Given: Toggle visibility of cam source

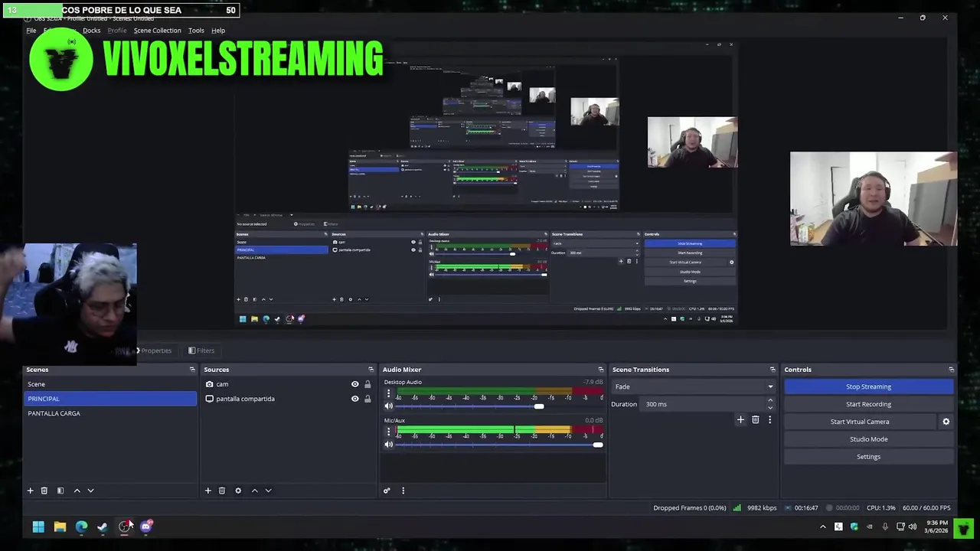Looking at the screenshot, I should (x=354, y=384).
